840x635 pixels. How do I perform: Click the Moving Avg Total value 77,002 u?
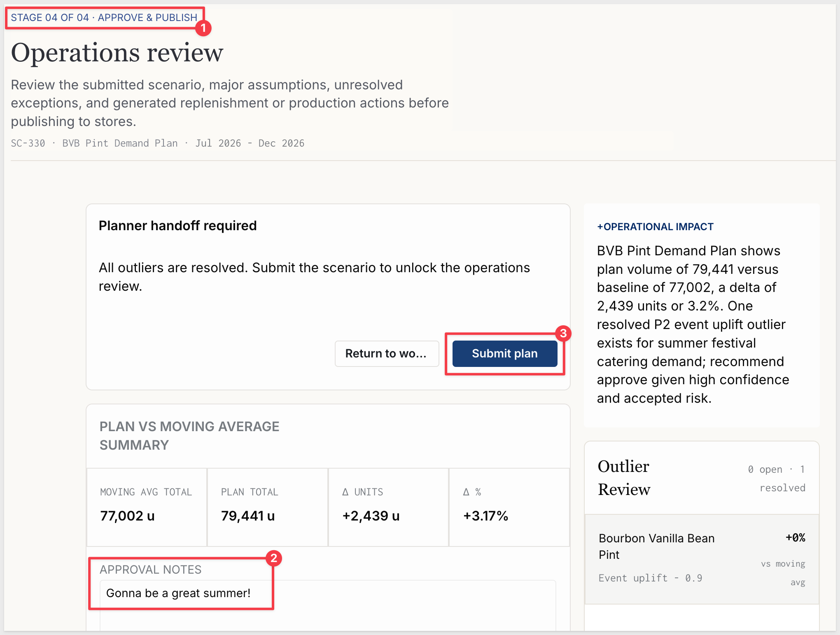click(x=128, y=516)
